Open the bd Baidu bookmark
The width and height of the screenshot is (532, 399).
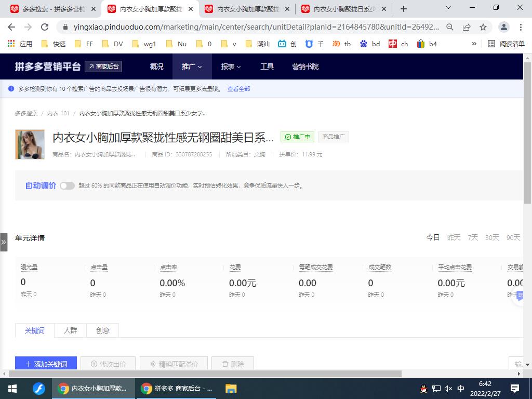[x=370, y=44]
